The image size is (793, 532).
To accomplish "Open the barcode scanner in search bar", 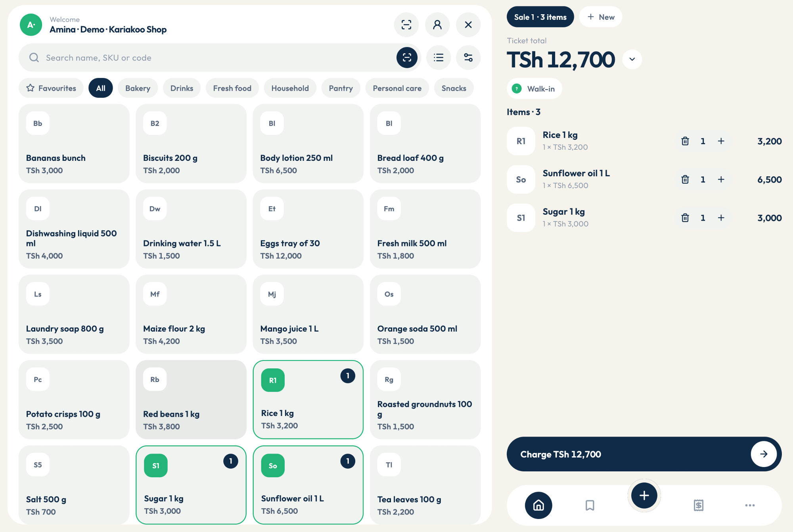I will [407, 58].
